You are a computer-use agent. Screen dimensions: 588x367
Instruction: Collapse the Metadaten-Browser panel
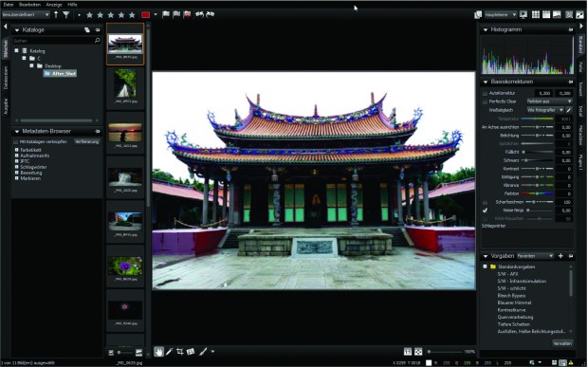point(17,132)
